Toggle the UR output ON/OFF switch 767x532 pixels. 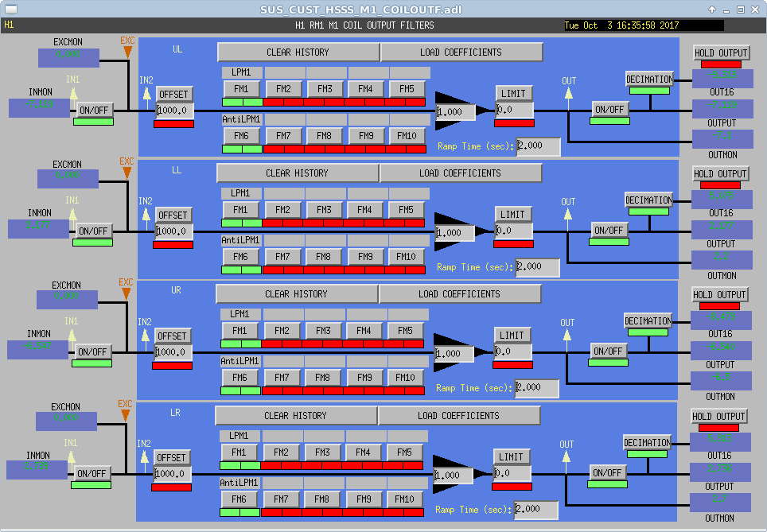coord(608,351)
